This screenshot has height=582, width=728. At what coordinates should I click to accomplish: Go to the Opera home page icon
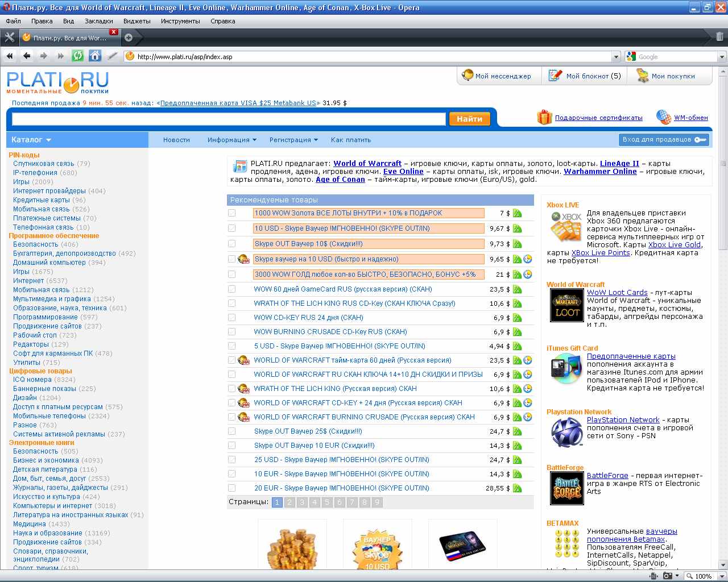point(95,56)
